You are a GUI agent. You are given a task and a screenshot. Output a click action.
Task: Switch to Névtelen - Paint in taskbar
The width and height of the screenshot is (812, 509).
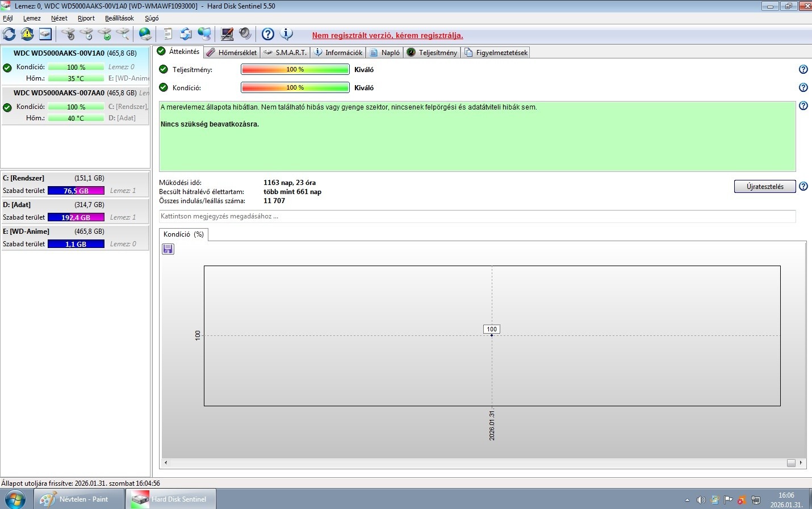coord(79,499)
